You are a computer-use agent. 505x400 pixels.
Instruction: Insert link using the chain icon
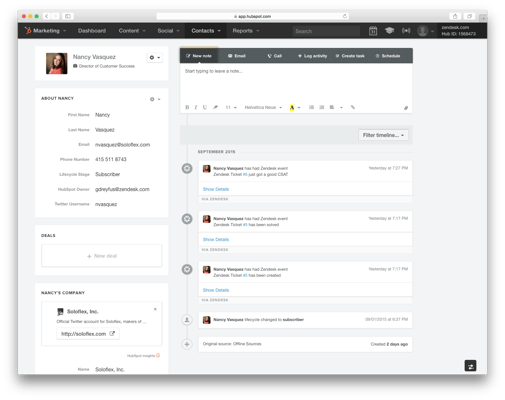tap(353, 107)
